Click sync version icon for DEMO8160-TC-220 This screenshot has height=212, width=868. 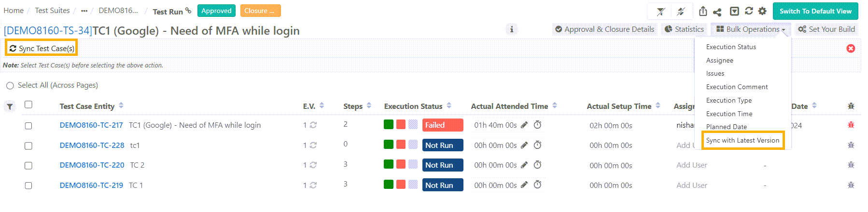pos(313,165)
